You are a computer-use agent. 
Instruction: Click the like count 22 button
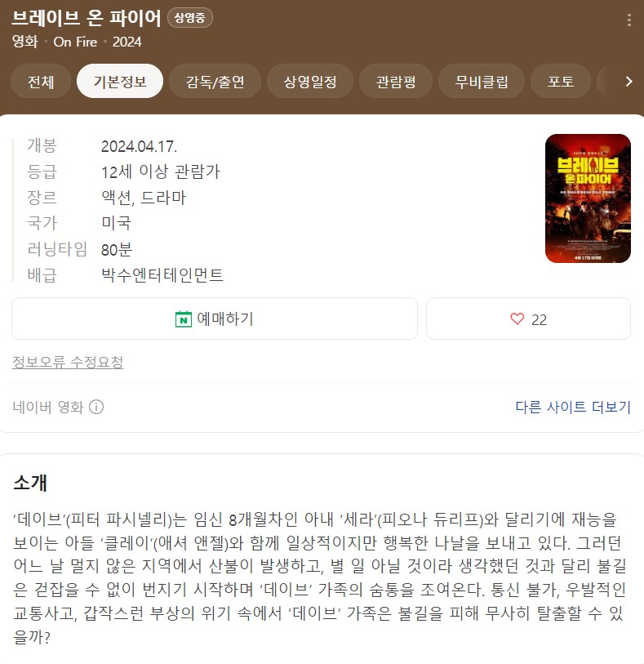528,319
